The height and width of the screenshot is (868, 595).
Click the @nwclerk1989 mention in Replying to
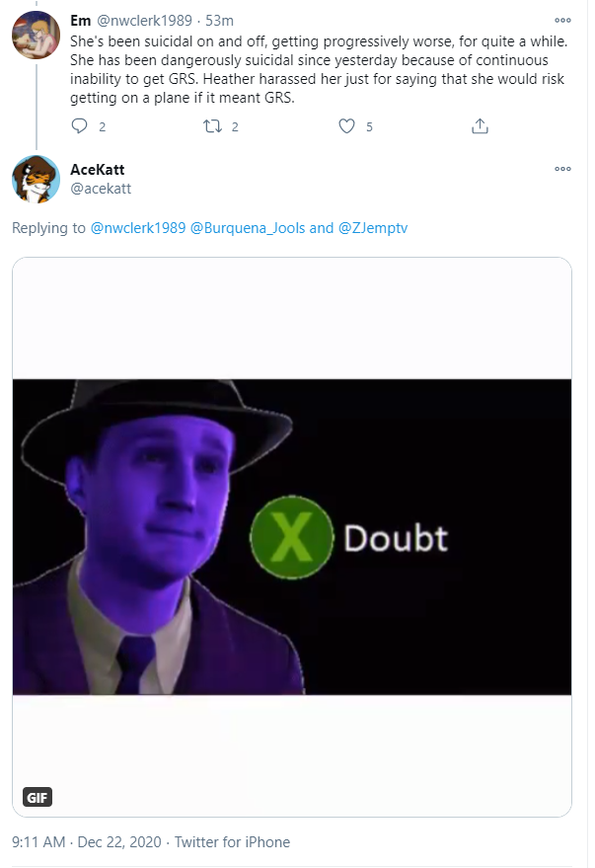pos(138,228)
